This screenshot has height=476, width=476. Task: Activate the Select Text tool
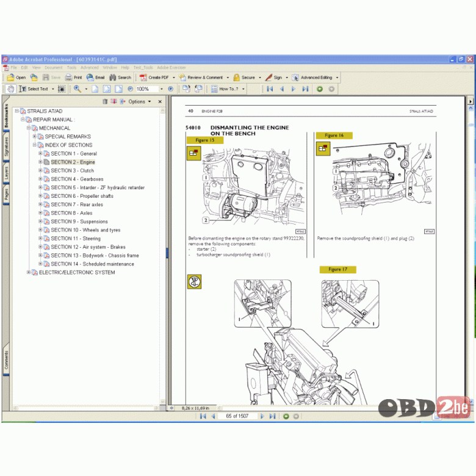(x=34, y=89)
